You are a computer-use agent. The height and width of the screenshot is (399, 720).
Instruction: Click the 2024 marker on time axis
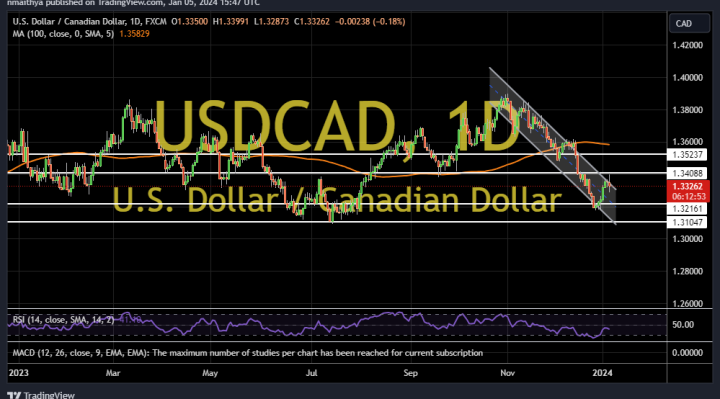point(602,373)
